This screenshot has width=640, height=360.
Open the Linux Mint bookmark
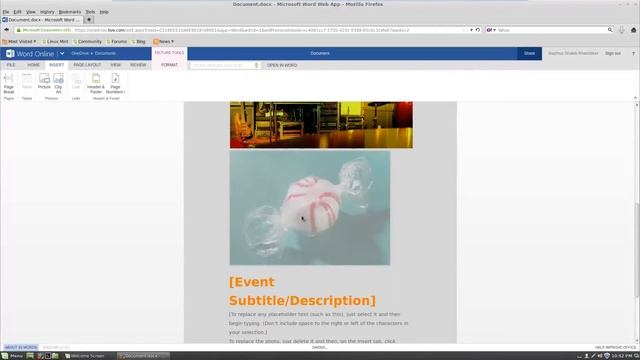point(55,42)
